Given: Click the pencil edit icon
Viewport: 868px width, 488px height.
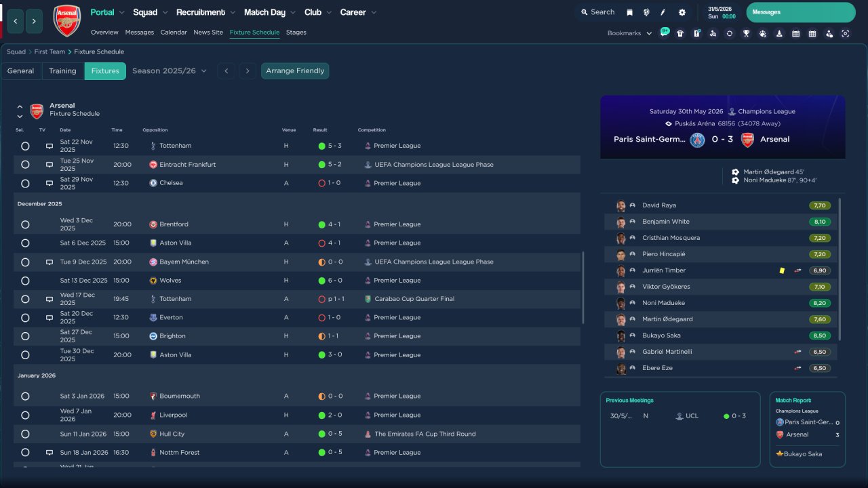Looking at the screenshot, I should (x=663, y=12).
